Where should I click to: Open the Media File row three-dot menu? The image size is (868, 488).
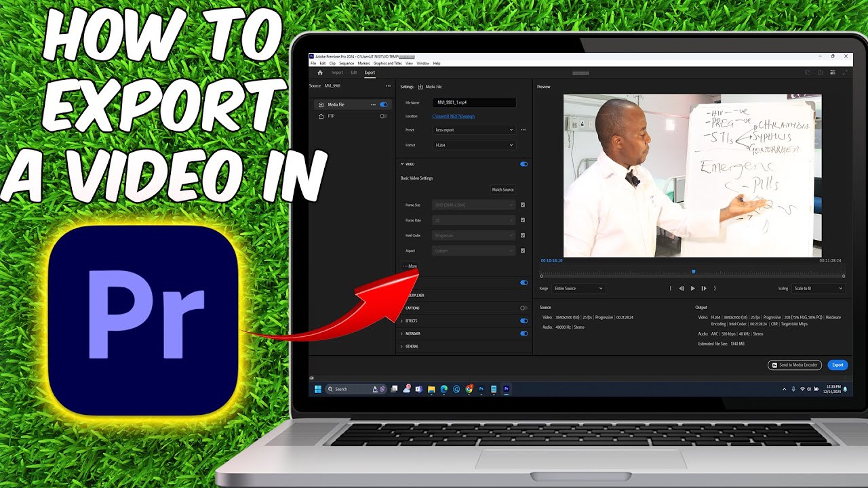(x=373, y=104)
